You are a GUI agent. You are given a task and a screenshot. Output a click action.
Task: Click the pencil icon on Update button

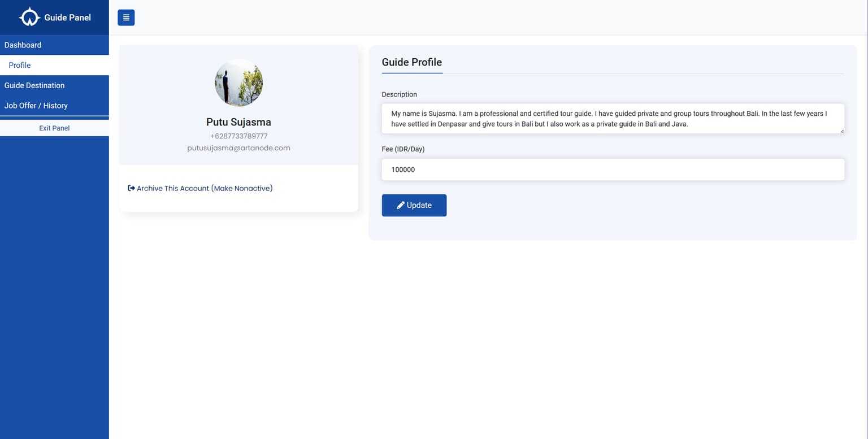[x=401, y=205]
